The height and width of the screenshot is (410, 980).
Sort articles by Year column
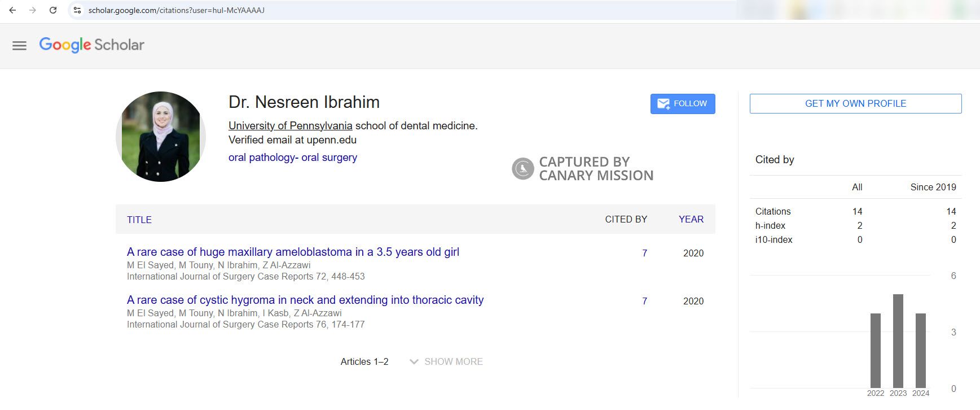point(691,219)
